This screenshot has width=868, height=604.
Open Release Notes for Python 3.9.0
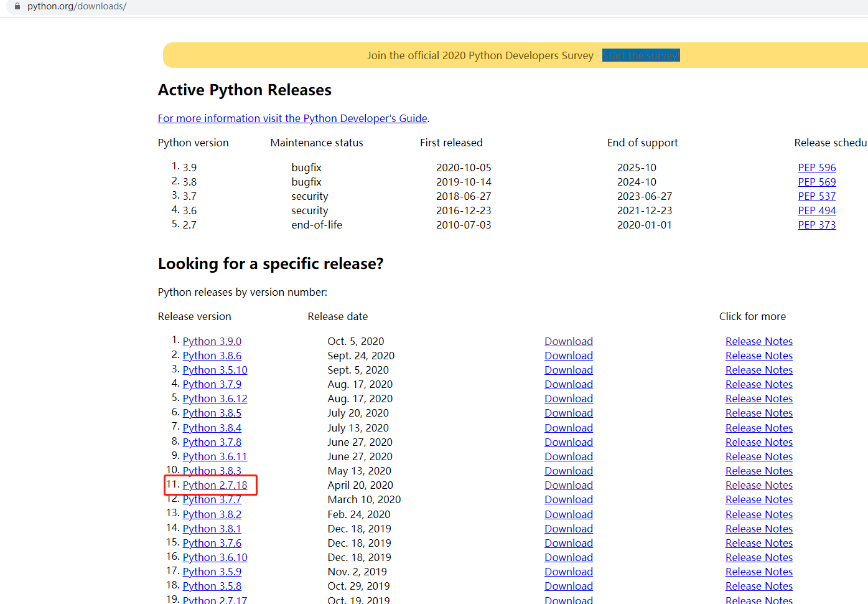coord(759,341)
